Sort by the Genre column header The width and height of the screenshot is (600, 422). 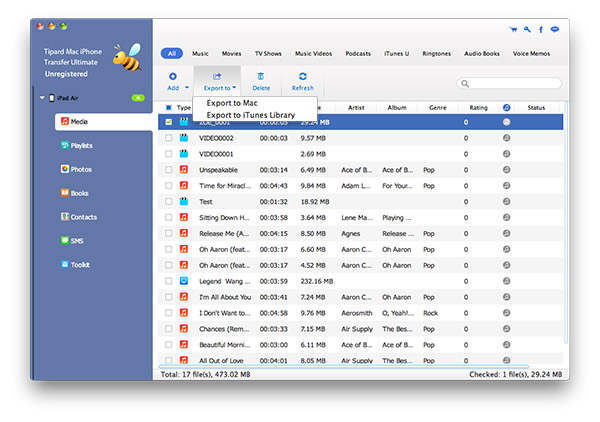point(438,108)
